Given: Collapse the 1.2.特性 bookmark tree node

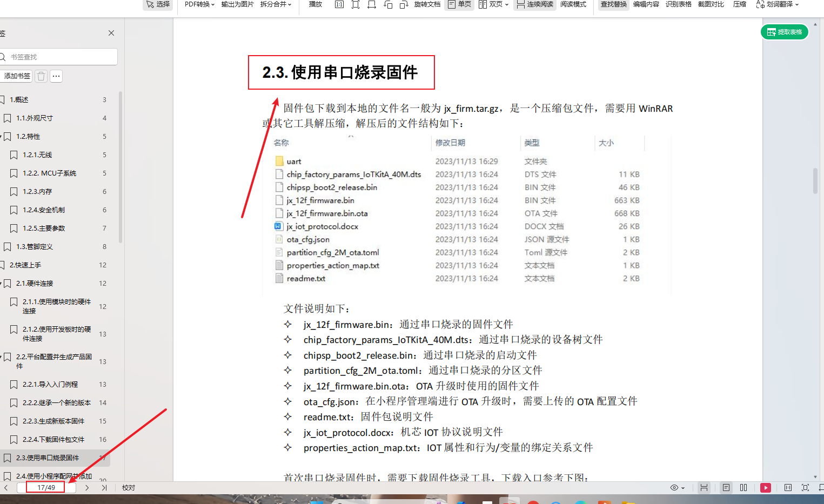Looking at the screenshot, I should 2,137.
